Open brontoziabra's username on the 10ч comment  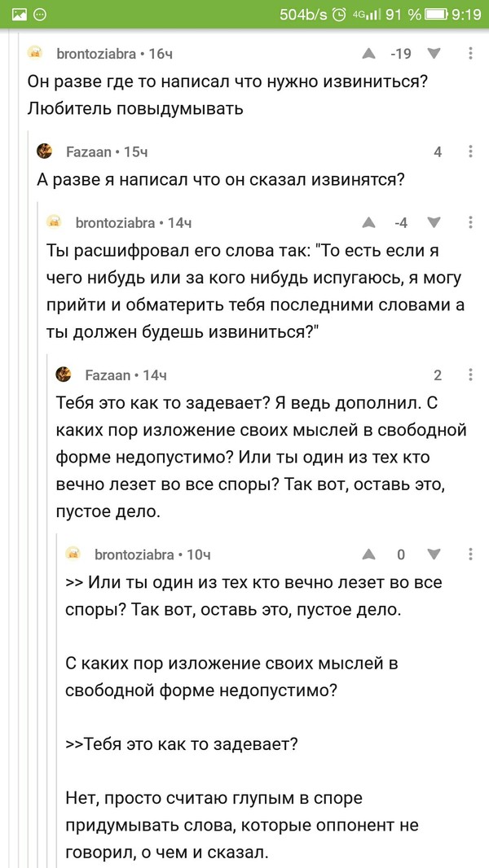[x=134, y=555]
